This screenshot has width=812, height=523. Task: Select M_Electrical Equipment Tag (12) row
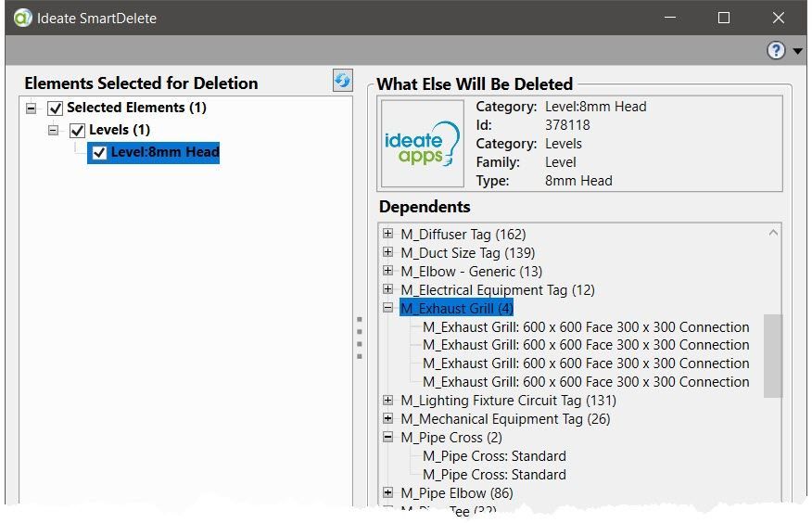point(497,290)
